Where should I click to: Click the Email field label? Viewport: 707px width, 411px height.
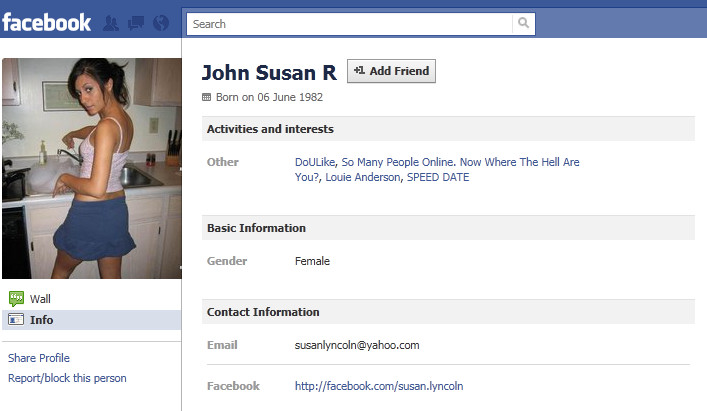pos(222,345)
